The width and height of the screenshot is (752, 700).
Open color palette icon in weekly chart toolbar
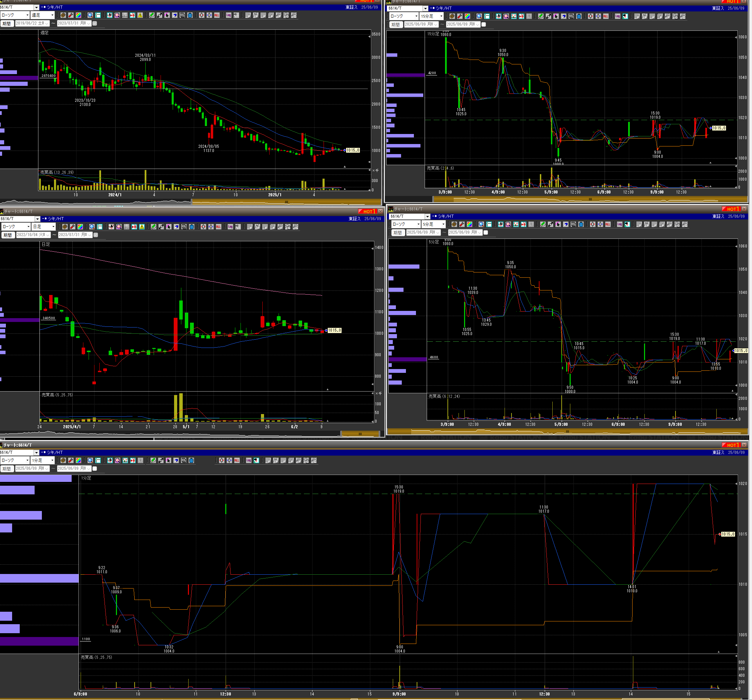pos(78,15)
